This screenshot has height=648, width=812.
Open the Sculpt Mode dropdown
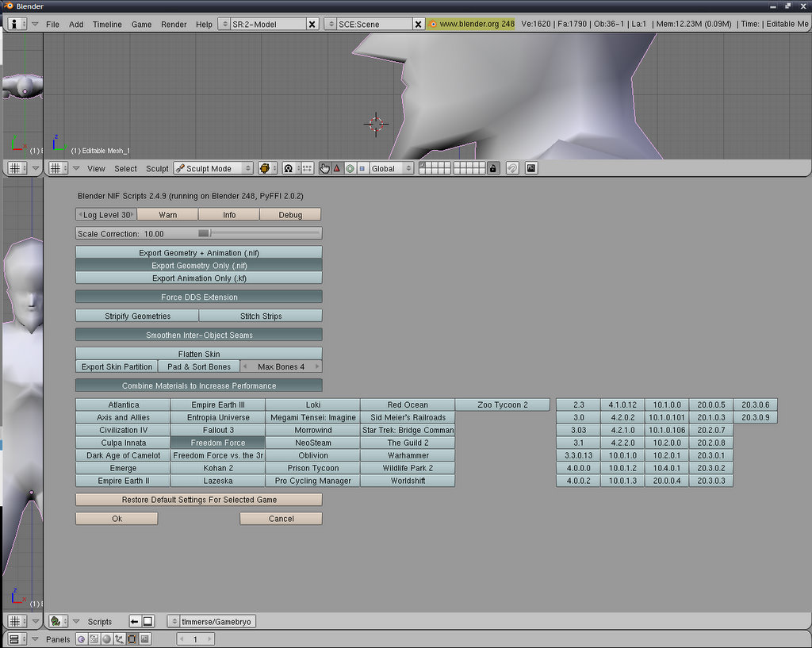click(213, 168)
